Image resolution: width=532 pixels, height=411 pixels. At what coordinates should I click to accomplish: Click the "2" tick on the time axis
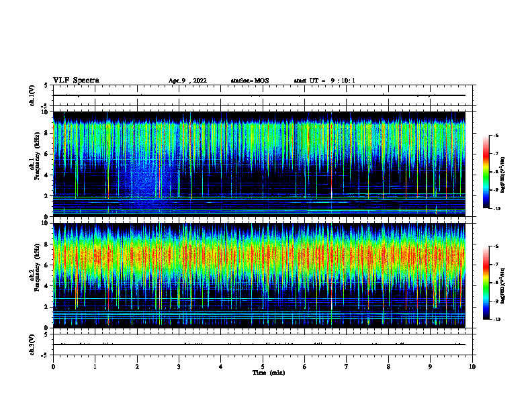(137, 367)
